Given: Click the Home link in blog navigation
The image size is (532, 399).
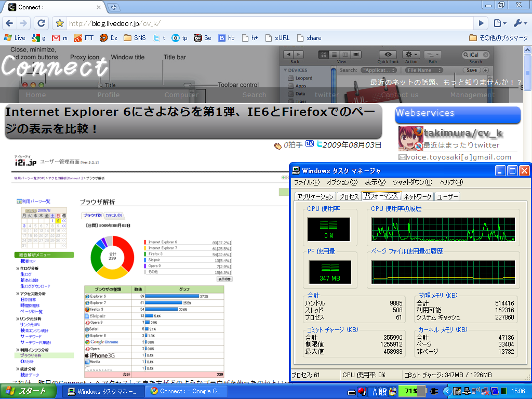Looking at the screenshot, I should coord(36,95).
